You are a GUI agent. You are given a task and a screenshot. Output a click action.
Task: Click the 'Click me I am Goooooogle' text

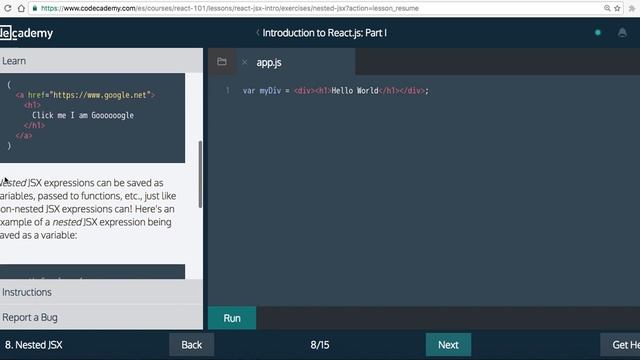pos(83,116)
